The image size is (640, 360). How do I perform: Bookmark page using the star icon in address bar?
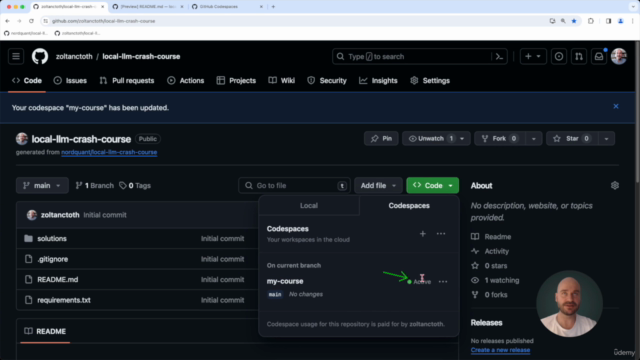574,21
